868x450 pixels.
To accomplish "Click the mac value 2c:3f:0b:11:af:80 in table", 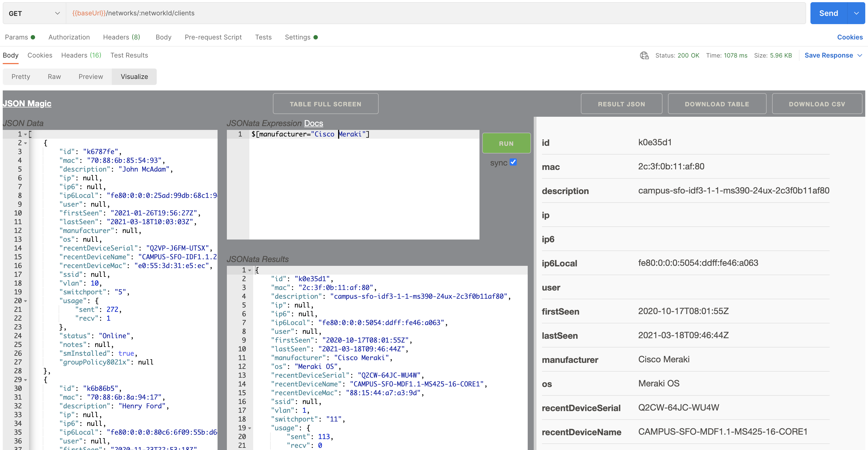I will click(x=671, y=167).
